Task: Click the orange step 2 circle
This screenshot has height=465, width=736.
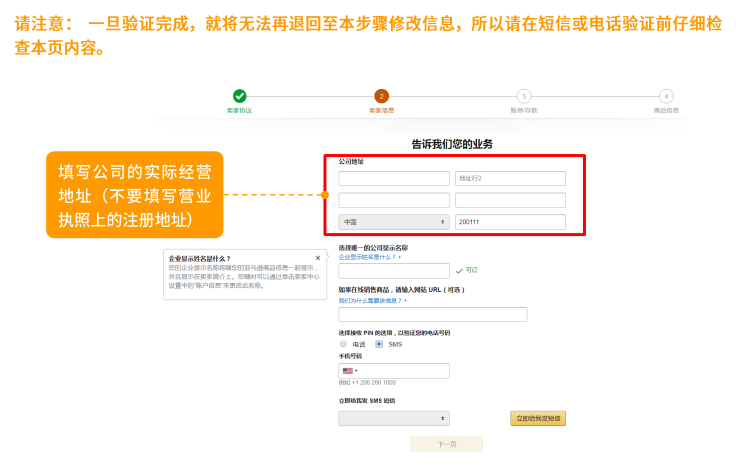Action: click(381, 96)
